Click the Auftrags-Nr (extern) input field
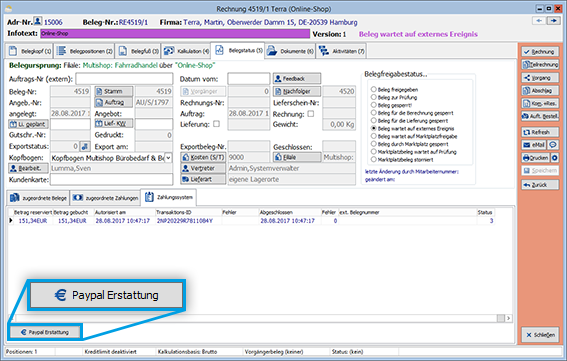Image resolution: width=567 pixels, height=361 pixels. 124,78
